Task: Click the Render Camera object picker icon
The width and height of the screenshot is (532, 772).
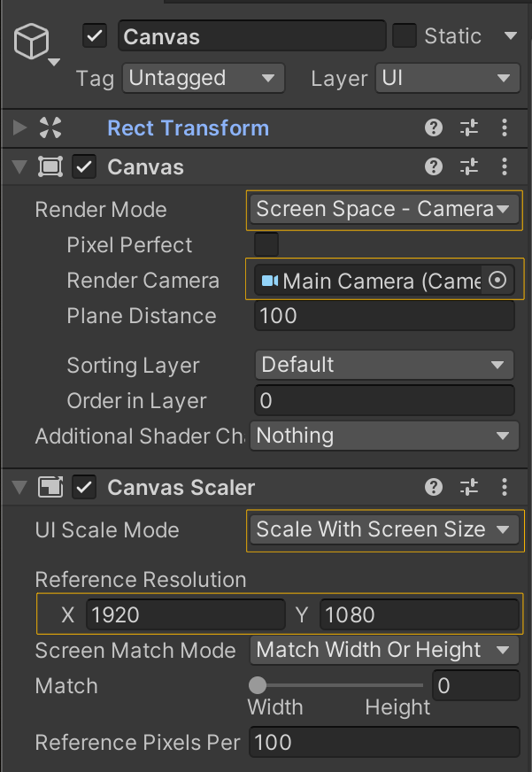Action: [497, 281]
